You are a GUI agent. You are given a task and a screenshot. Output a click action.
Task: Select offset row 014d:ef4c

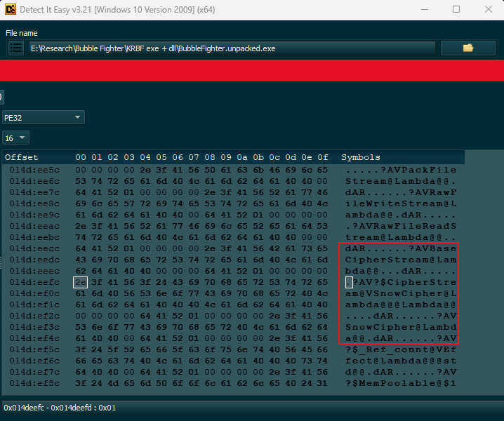[34, 338]
